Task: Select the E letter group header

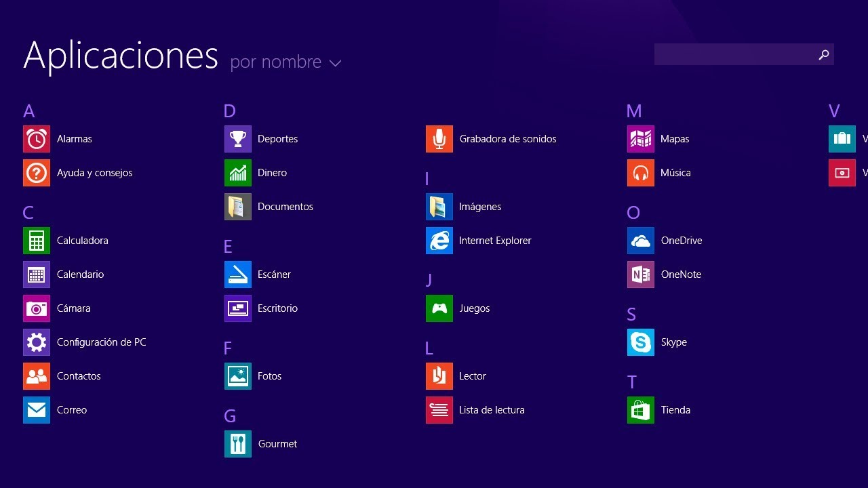Action: [228, 247]
